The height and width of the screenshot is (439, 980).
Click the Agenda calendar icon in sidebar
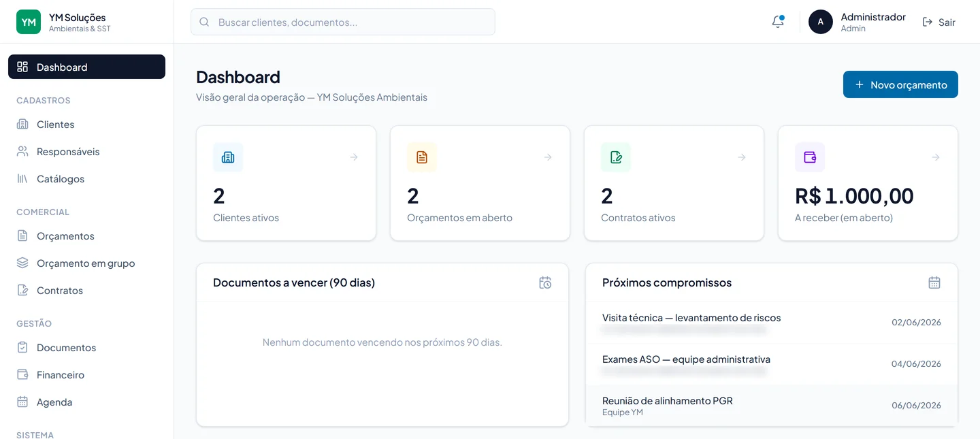pyautogui.click(x=22, y=402)
